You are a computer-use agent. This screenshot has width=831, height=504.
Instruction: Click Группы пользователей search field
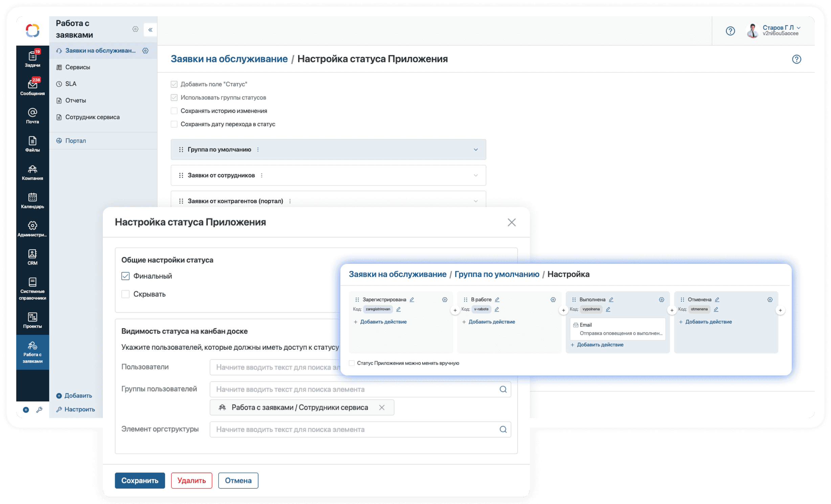(360, 389)
